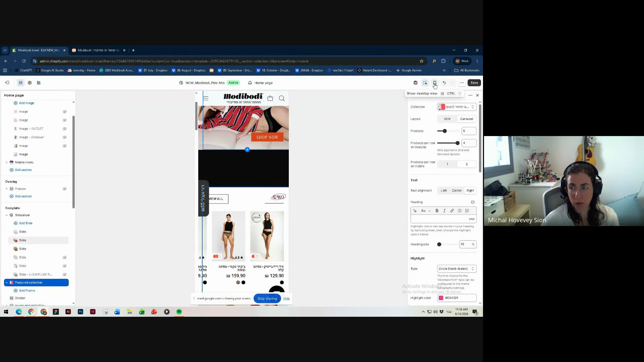Select Carousel layout
The image size is (644, 362).
(x=467, y=119)
